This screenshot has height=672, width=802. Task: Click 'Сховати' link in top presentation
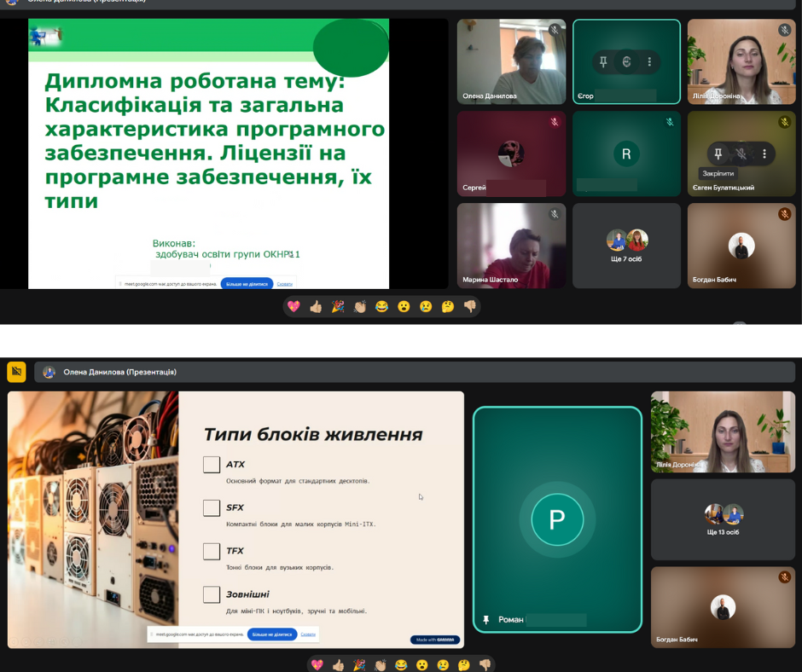284,284
